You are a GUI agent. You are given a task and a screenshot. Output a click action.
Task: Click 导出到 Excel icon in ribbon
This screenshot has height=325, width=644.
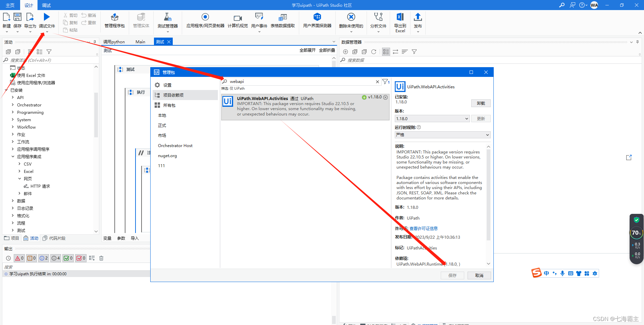pyautogui.click(x=400, y=17)
